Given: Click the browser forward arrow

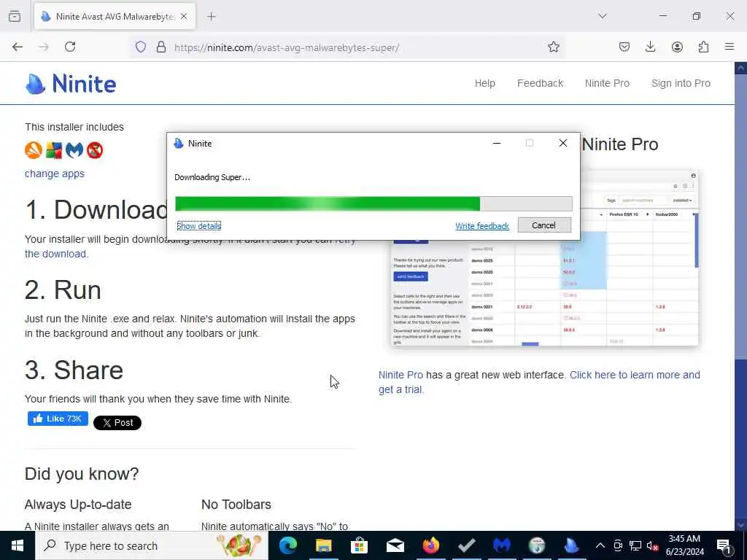Looking at the screenshot, I should 44,47.
